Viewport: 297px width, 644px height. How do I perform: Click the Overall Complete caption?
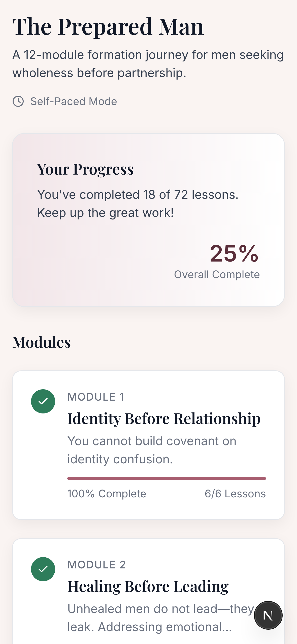click(217, 274)
